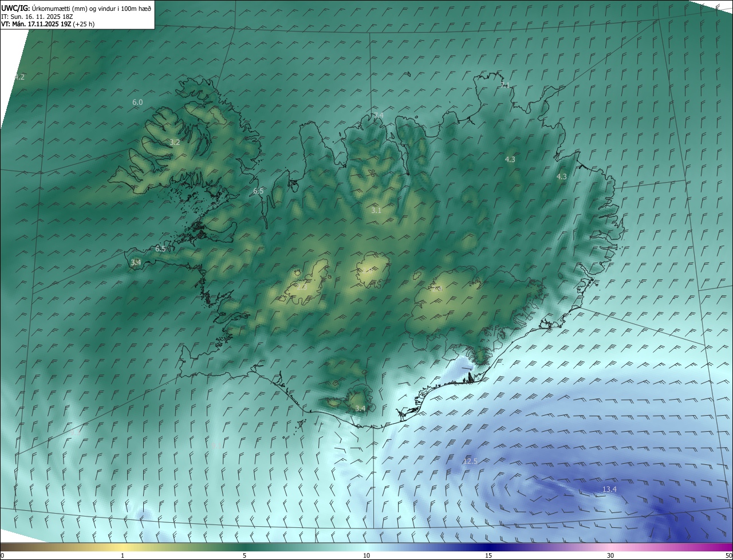Click the 7.4 value label on the north coast
This screenshot has width=733, height=560.
click(378, 116)
